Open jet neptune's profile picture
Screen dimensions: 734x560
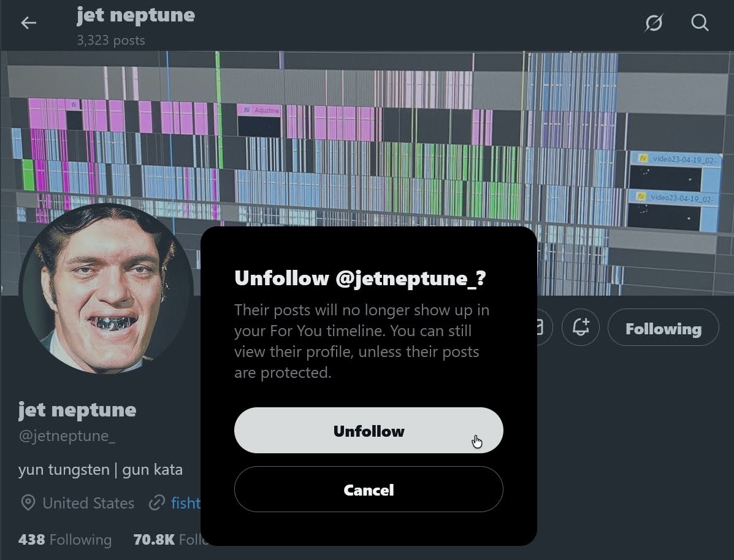click(x=107, y=290)
